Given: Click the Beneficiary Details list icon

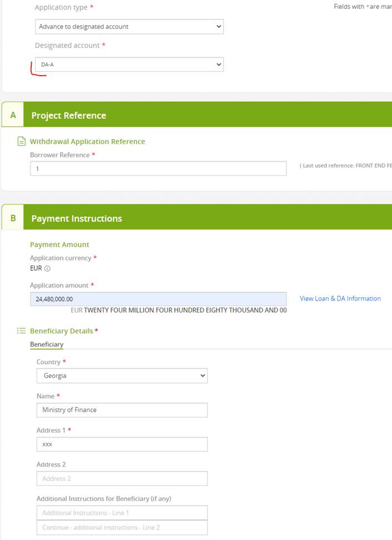Looking at the screenshot, I should (21, 331).
